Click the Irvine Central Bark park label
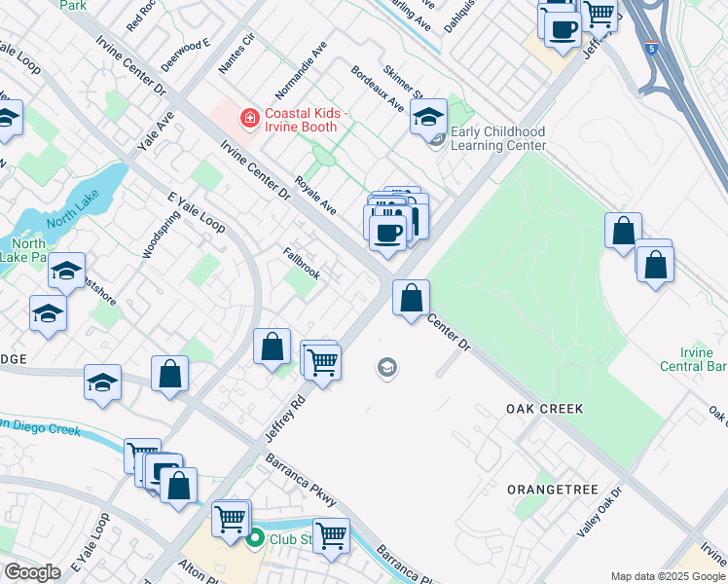Screen dimensions: 728x584 point(694,360)
